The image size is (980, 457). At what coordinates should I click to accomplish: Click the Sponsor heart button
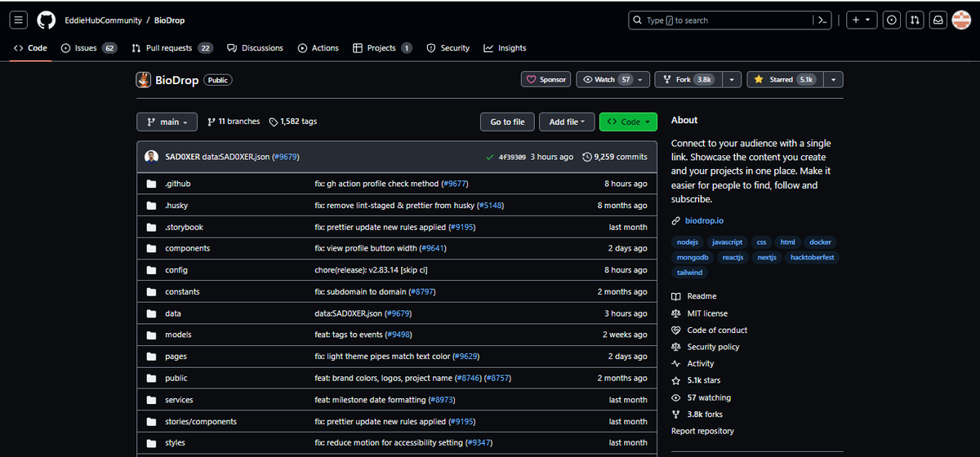coord(546,79)
